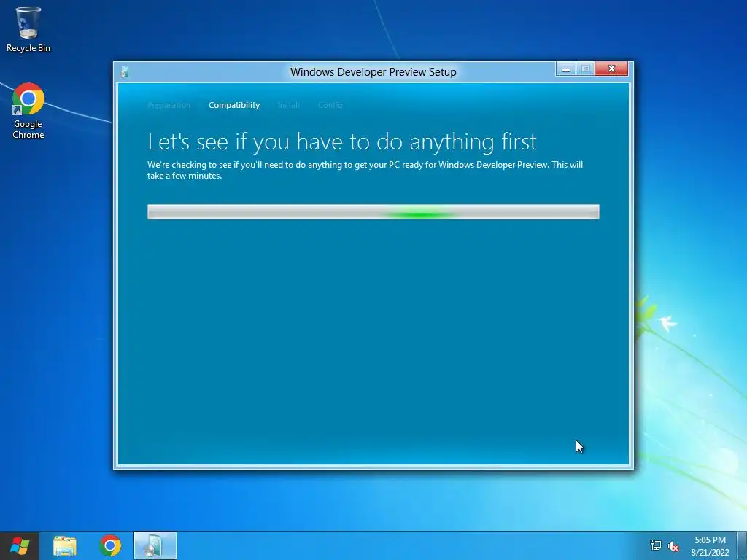Open Chrome from the taskbar

(x=110, y=545)
